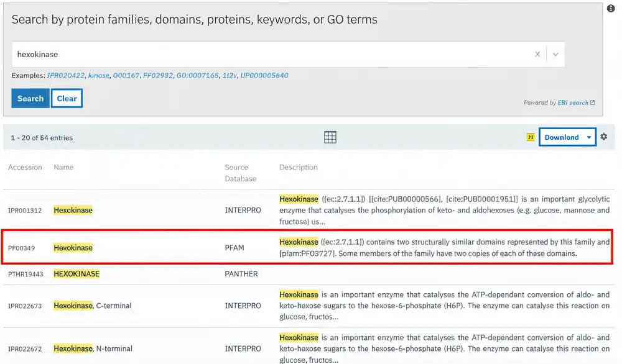The image size is (622, 364).
Task: Click the info icon at top right
Action: pos(610,8)
